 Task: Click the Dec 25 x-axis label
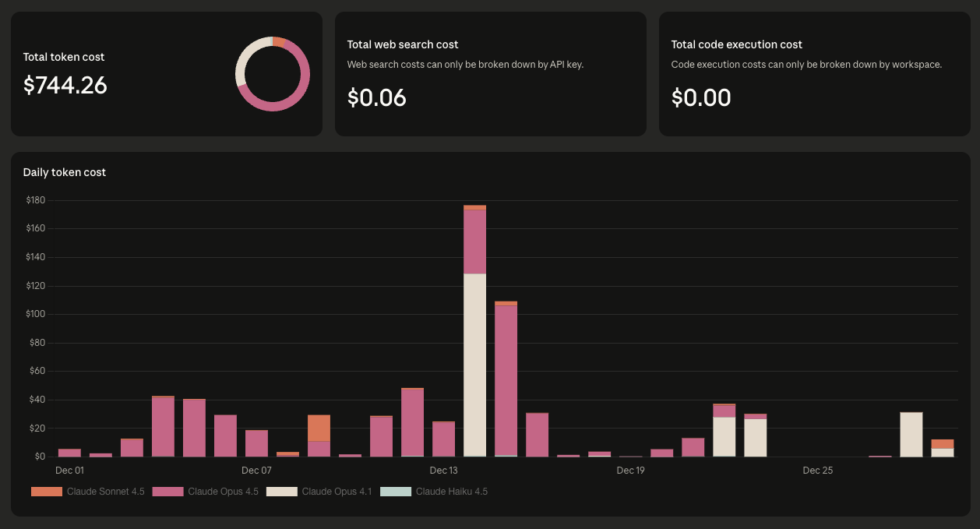[817, 471]
